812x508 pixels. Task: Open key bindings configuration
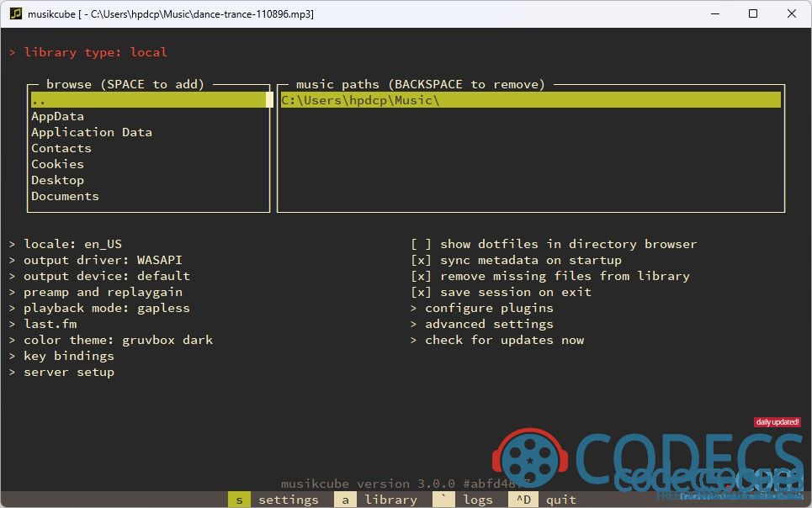point(61,357)
